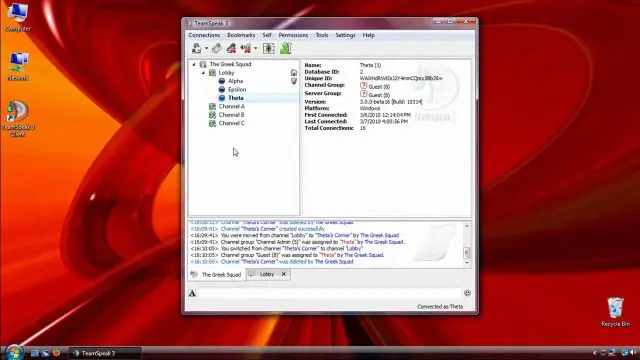Open the dropdown arrow beside the Connect icon
Viewport: 640px width, 360px height.
coord(206,49)
